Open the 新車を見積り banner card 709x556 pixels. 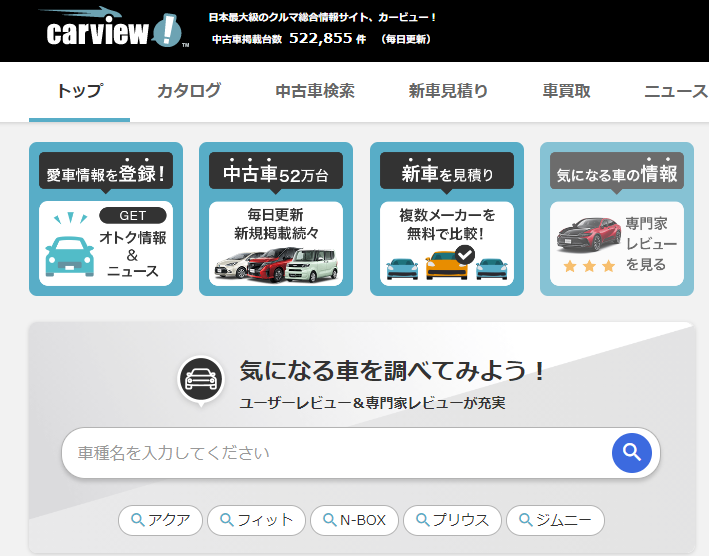(x=447, y=219)
